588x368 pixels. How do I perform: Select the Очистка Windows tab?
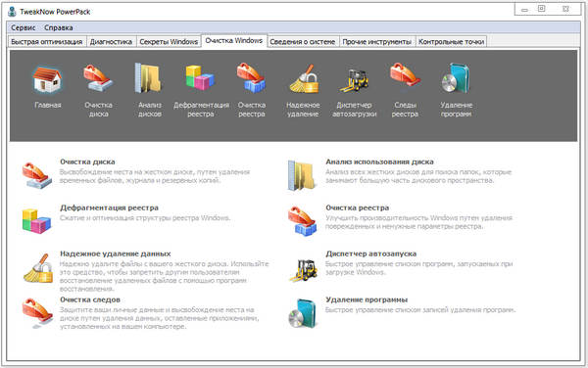click(234, 40)
